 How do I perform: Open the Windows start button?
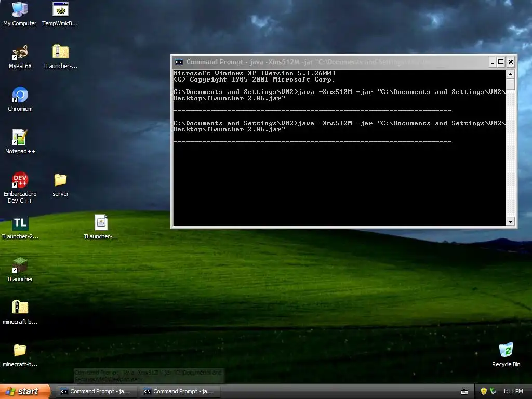pyautogui.click(x=25, y=391)
